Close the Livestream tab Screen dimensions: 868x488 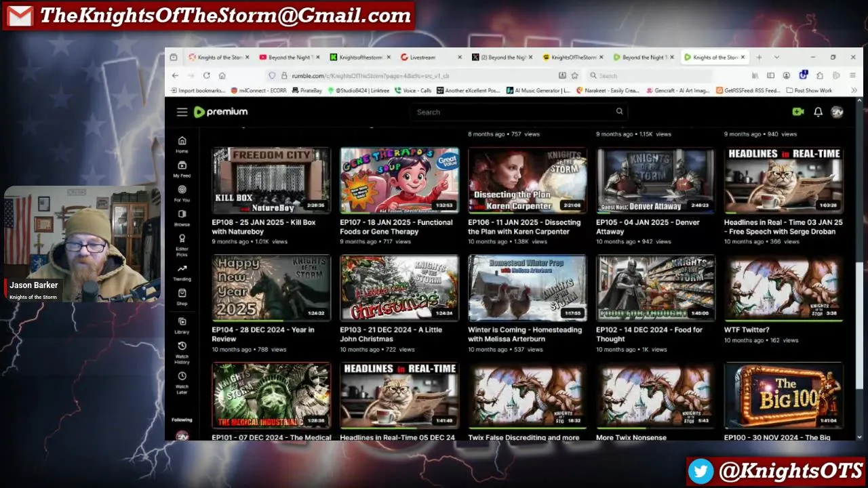click(x=460, y=57)
